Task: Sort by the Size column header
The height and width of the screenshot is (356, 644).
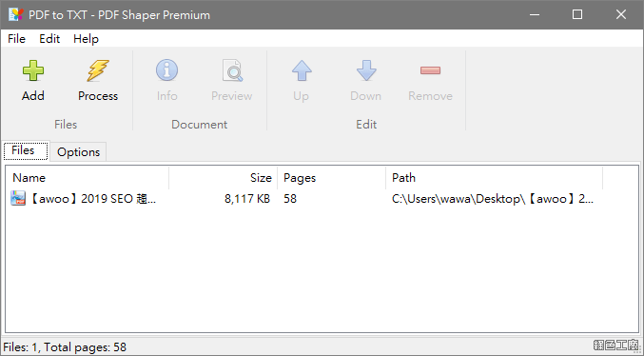Action: click(x=224, y=178)
